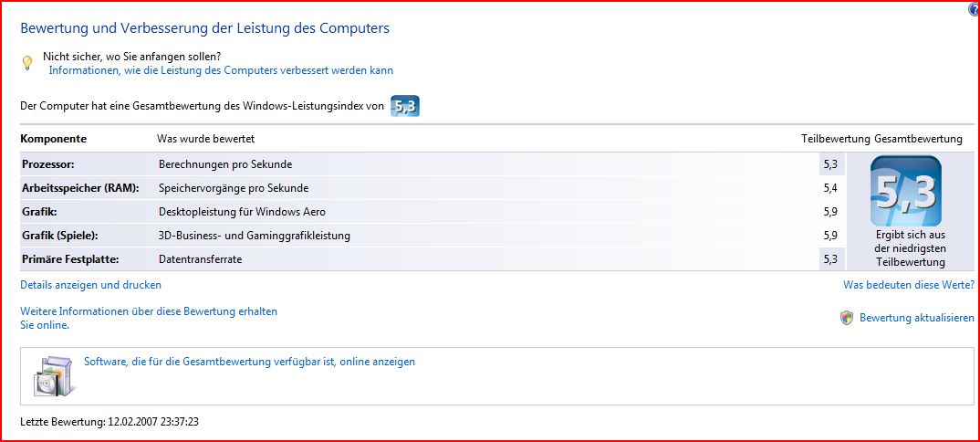Click Desktopleistung für Windows Aero text
The height and width of the screenshot is (442, 980).
point(243,212)
